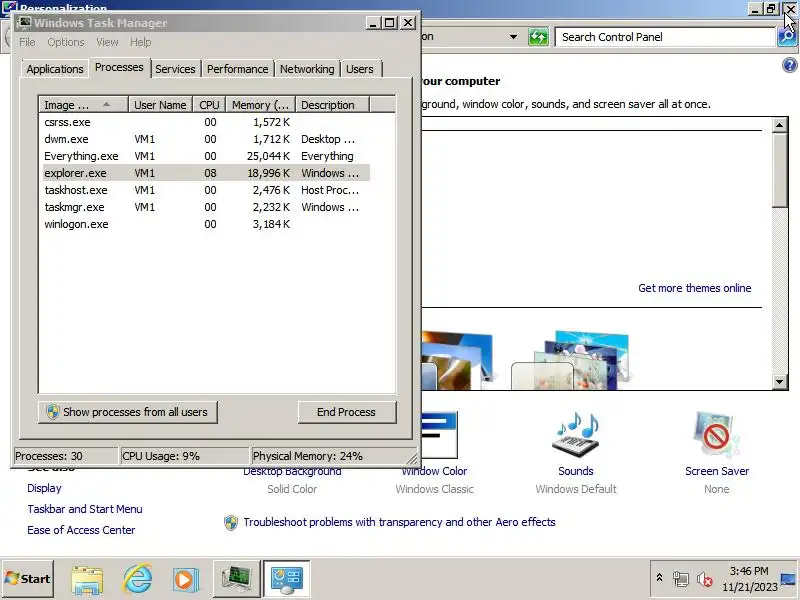This screenshot has width=800, height=600.
Task: Open Taskbar and Start Menu link
Action: tap(85, 509)
